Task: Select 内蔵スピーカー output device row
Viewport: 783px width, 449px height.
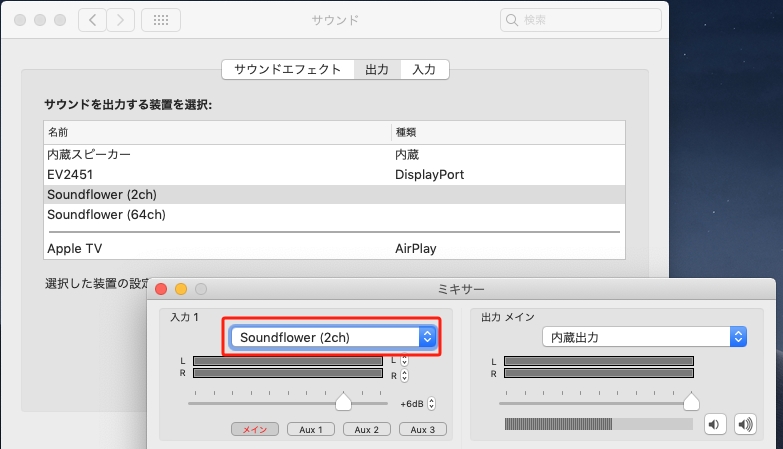Action: 334,155
